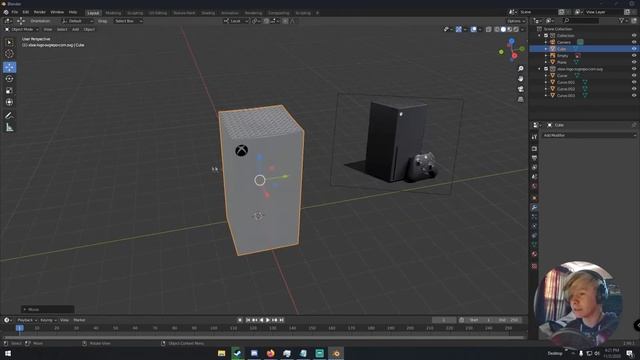Open Firefox from the taskbar
The width and height of the screenshot is (640, 360).
tap(271, 353)
